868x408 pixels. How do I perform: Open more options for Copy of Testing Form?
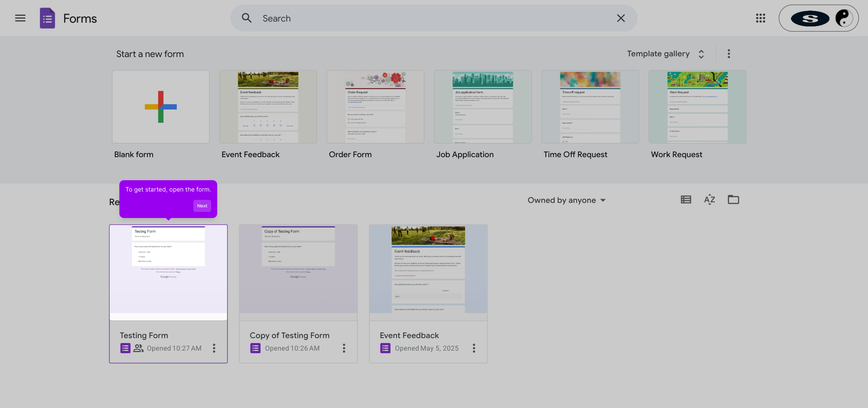click(344, 348)
